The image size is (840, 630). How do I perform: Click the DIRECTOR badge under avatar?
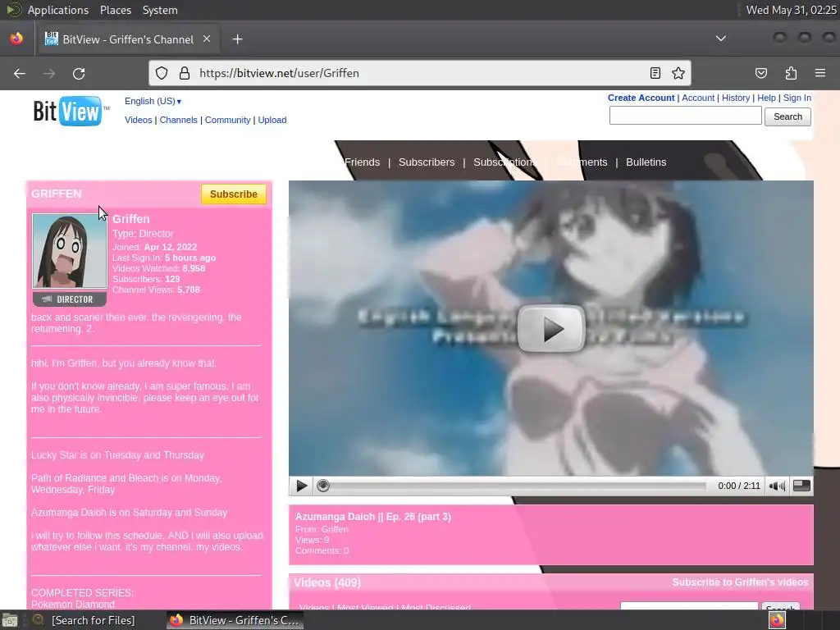[x=70, y=299]
